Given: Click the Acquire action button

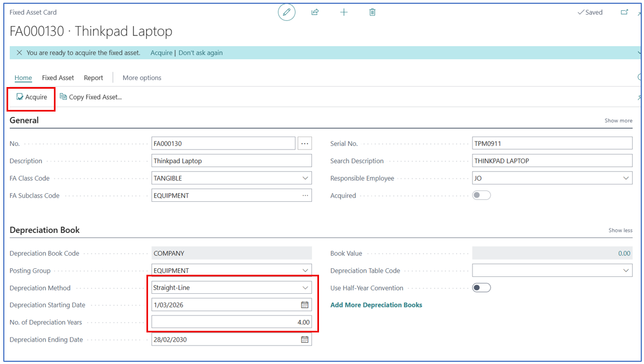Looking at the screenshot, I should click(32, 97).
